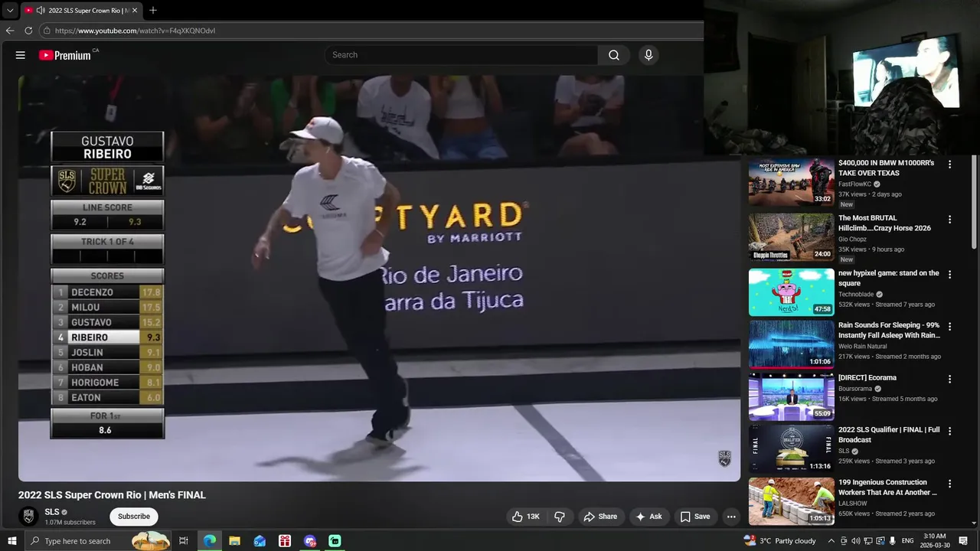Switch to Microsoft Edge in taskbar
The width and height of the screenshot is (980, 551).
tap(209, 541)
